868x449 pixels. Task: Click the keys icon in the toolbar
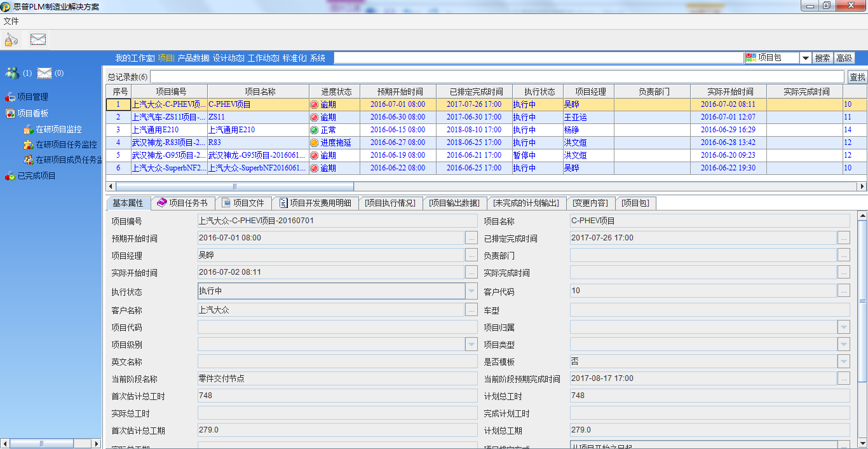point(11,39)
